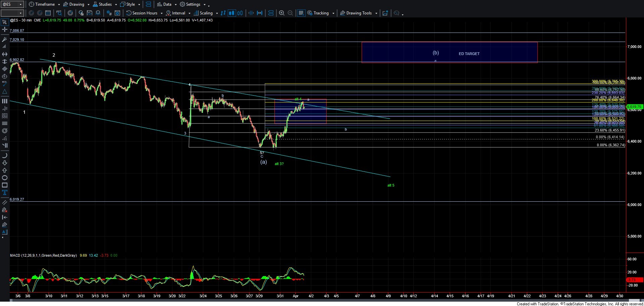This screenshot has width=644, height=306.
Task: Click the Tracking button
Action: pyautogui.click(x=321, y=13)
